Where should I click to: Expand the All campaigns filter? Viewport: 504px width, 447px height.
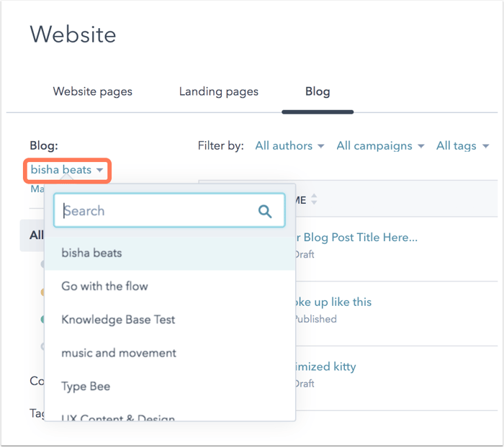(380, 146)
